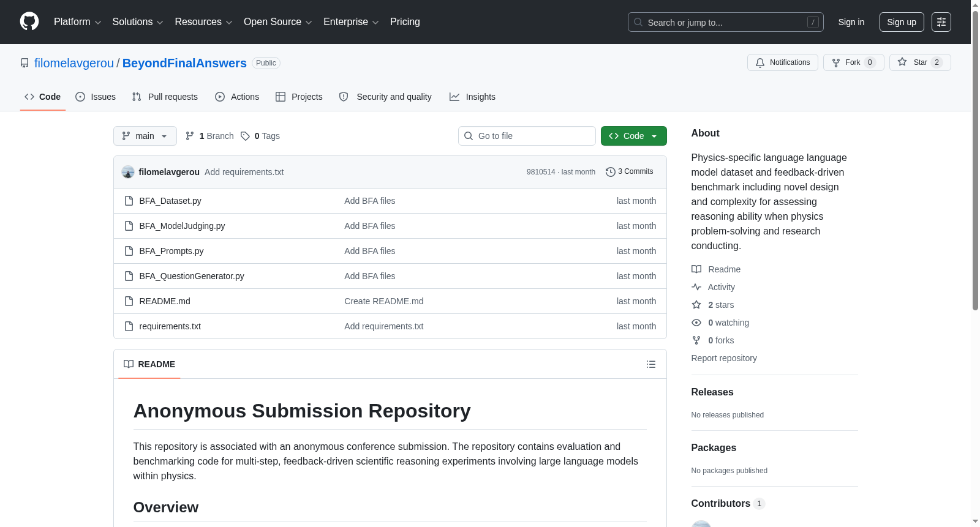Click the eye icon beside 0 watching
980x527 pixels.
click(x=696, y=323)
